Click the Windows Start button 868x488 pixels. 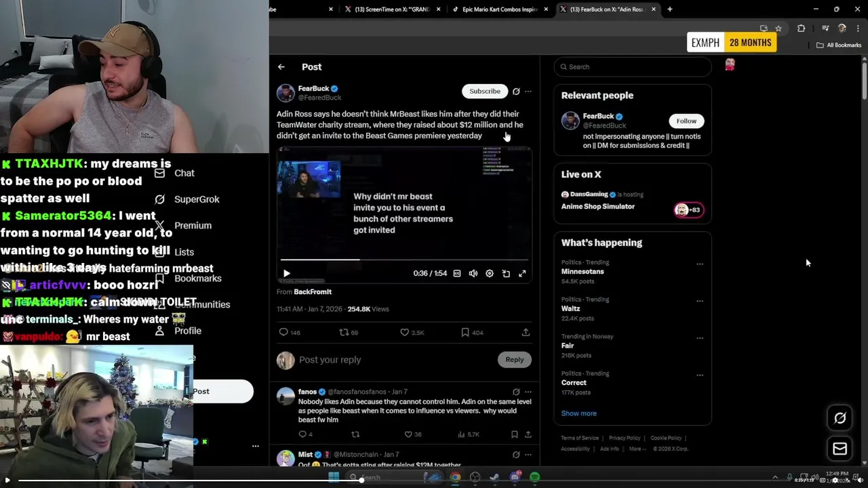point(334,477)
